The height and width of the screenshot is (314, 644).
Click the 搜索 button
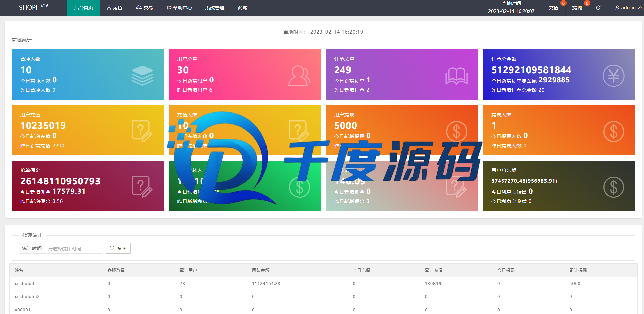tap(118, 248)
